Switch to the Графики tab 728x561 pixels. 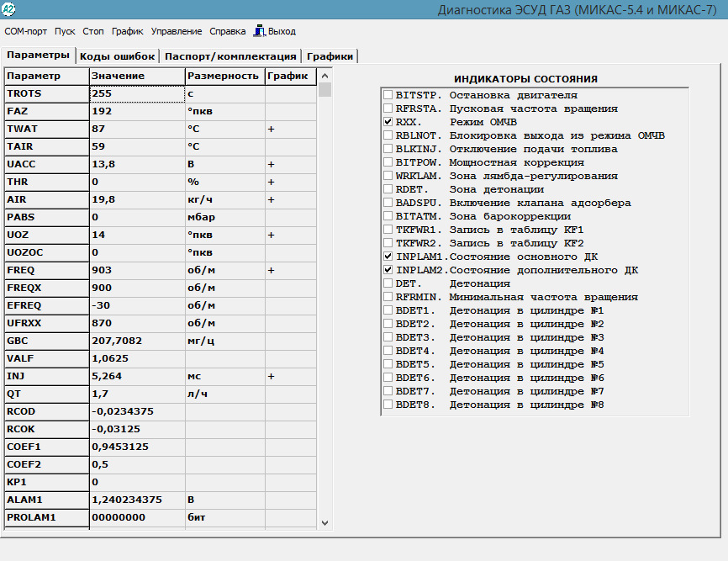[330, 56]
